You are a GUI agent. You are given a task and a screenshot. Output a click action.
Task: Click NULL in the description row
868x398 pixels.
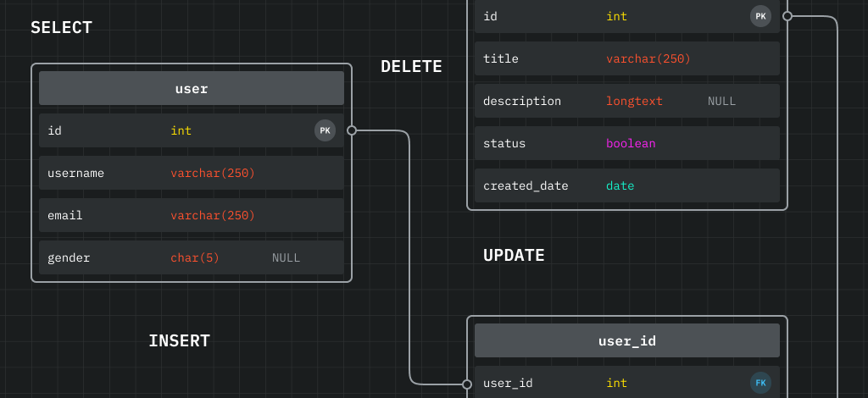722,101
